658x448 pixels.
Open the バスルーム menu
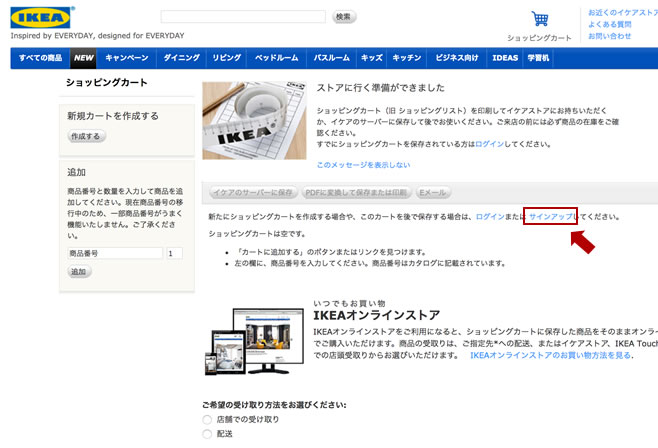pyautogui.click(x=332, y=58)
